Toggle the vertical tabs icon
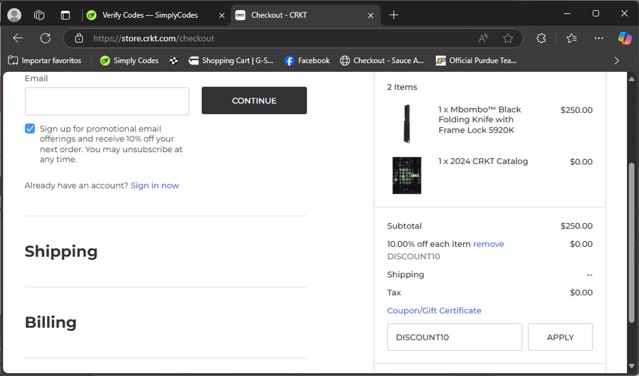The image size is (639, 376). click(x=65, y=15)
